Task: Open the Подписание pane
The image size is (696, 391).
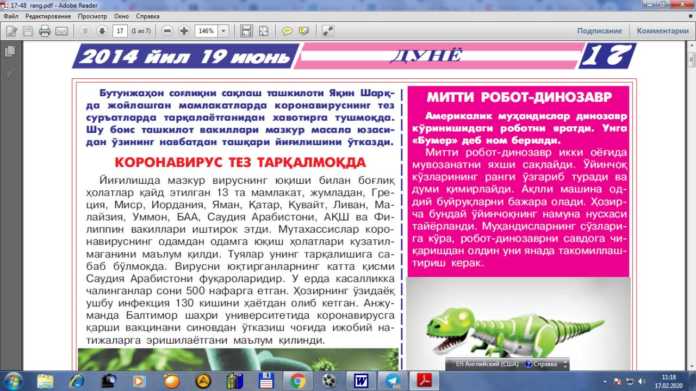Action: tap(599, 31)
